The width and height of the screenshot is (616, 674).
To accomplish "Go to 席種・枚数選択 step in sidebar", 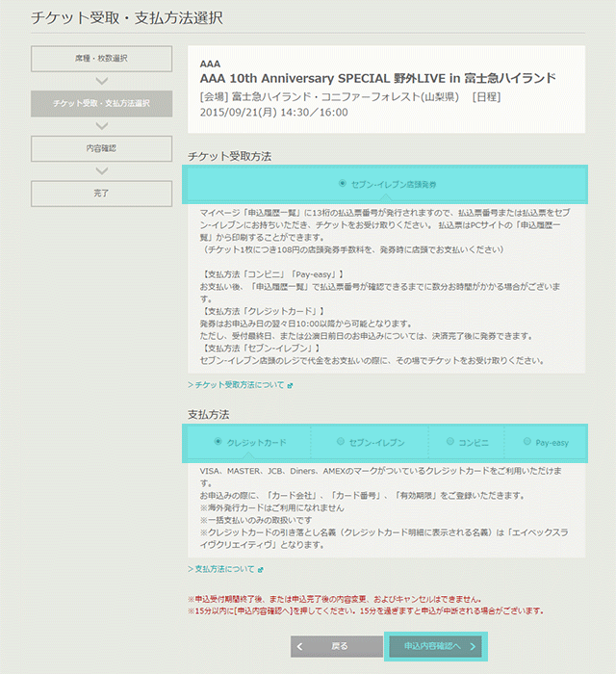I will pyautogui.click(x=102, y=59).
